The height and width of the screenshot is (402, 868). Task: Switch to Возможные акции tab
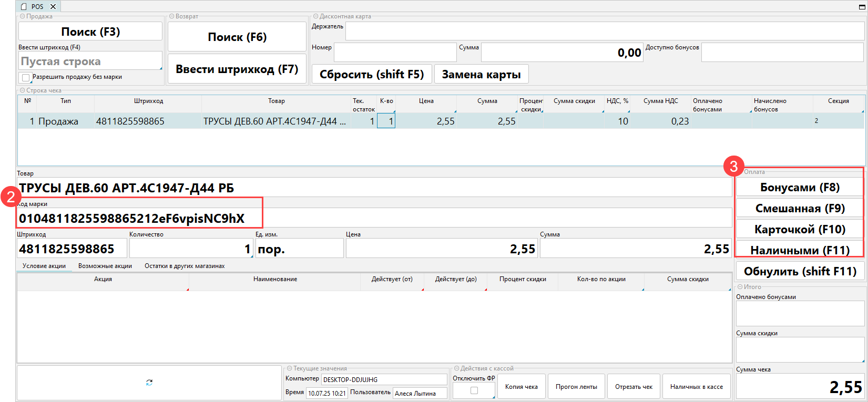pos(105,266)
